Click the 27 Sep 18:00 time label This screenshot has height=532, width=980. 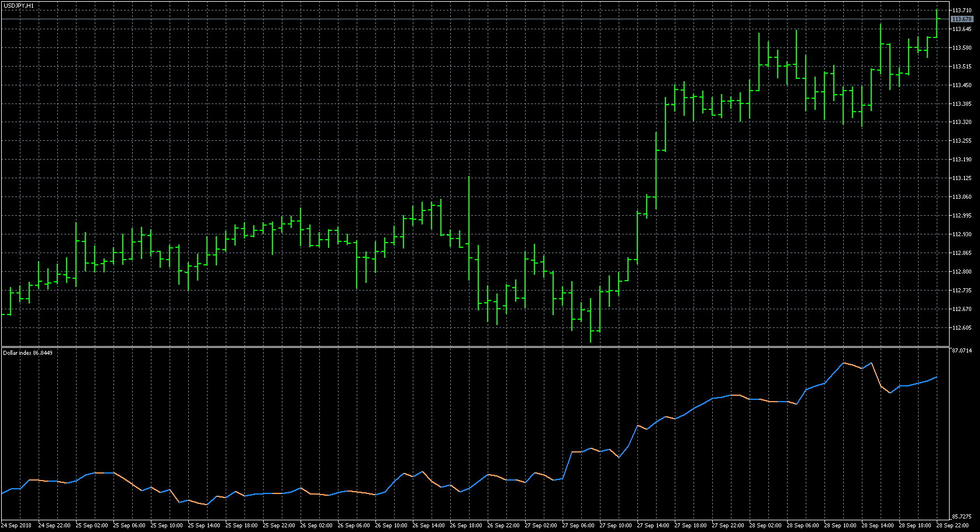[691, 526]
